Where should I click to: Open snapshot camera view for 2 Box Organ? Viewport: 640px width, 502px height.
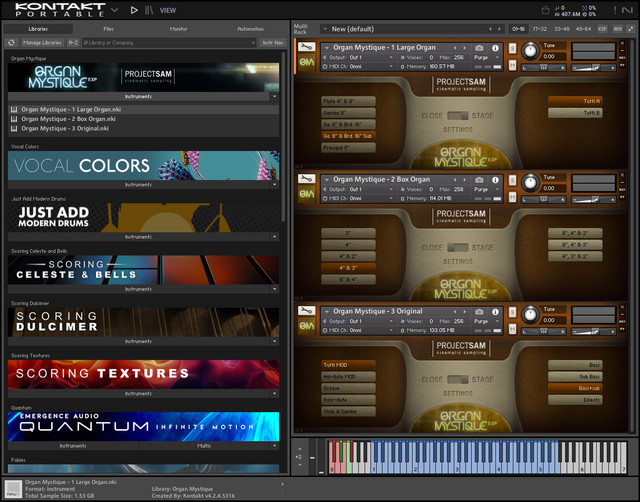[x=479, y=180]
